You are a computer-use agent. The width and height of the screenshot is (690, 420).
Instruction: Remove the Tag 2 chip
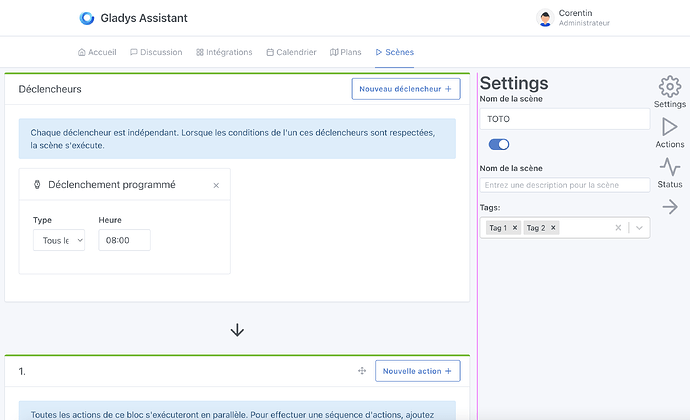553,228
